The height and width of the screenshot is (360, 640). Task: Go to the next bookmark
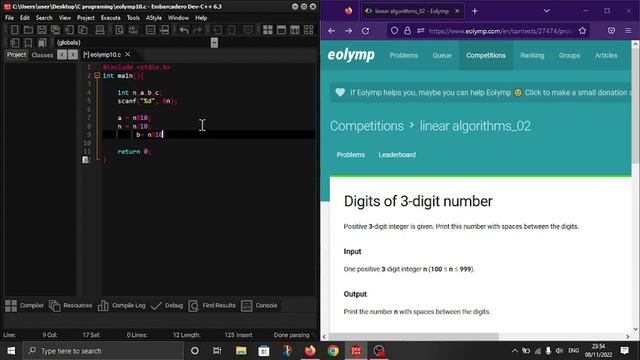pos(42,42)
